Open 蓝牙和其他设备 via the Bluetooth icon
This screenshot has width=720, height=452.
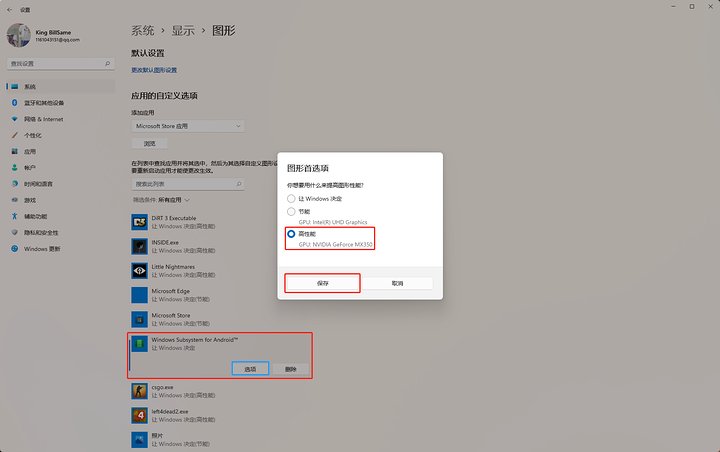(15, 103)
